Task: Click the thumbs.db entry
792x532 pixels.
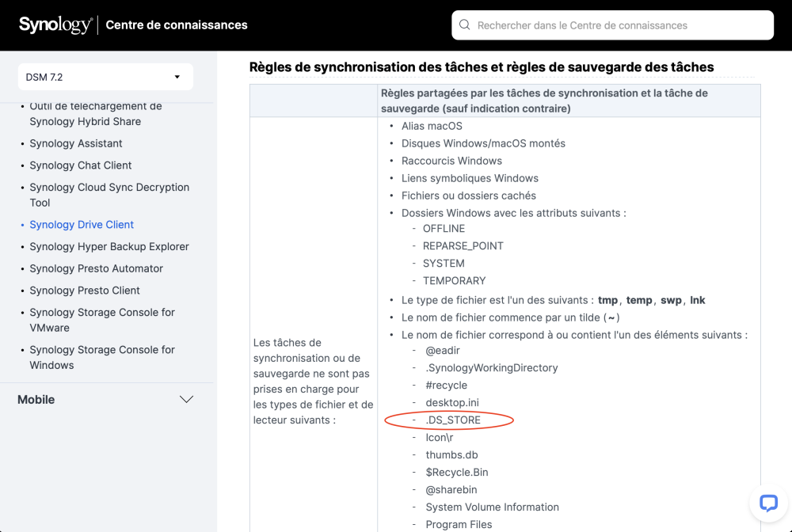Action: pos(451,454)
